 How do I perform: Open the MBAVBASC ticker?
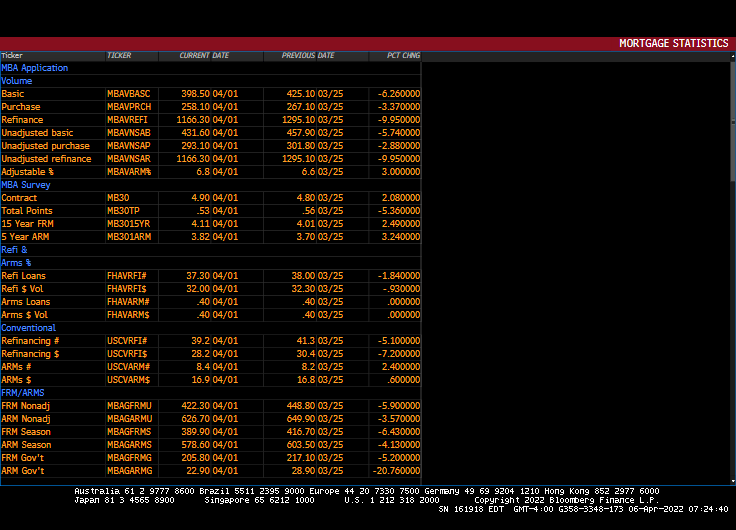pyautogui.click(x=129, y=94)
